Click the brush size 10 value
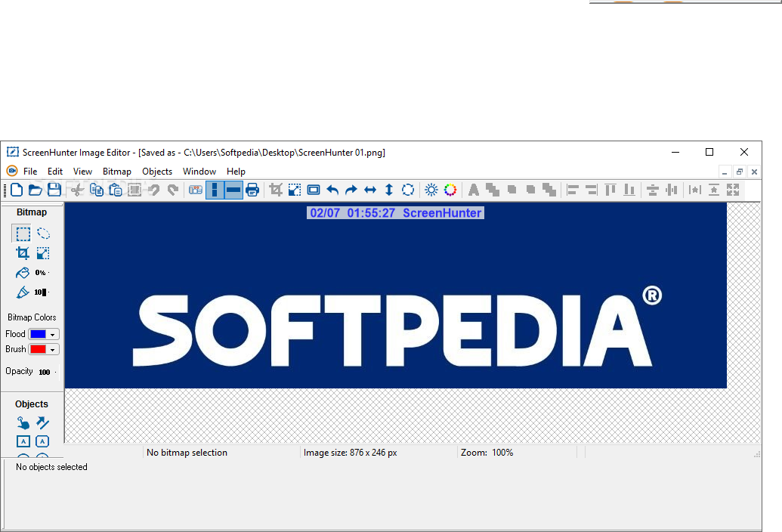This screenshot has height=532, width=782. [x=40, y=292]
